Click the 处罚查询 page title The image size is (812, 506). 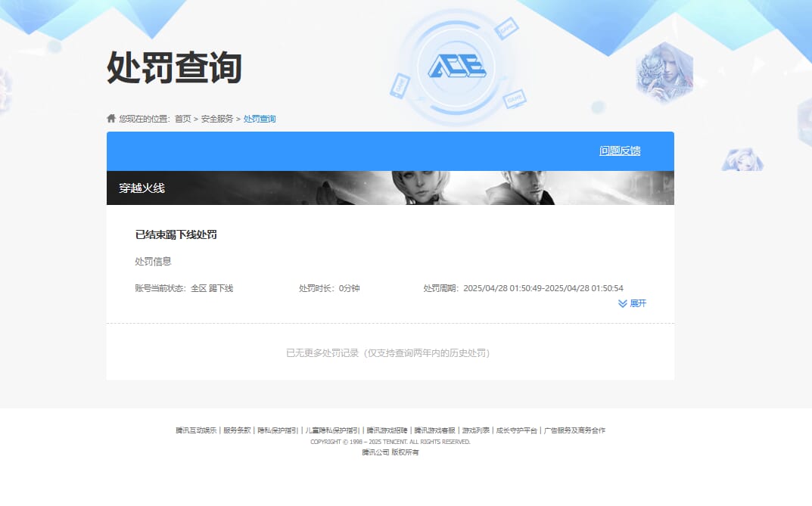[x=175, y=67]
